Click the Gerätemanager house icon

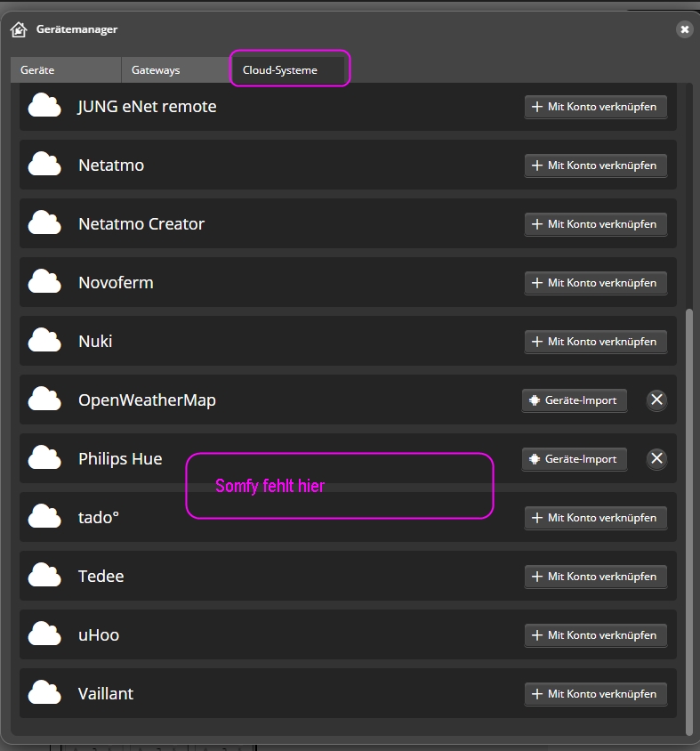(x=19, y=29)
